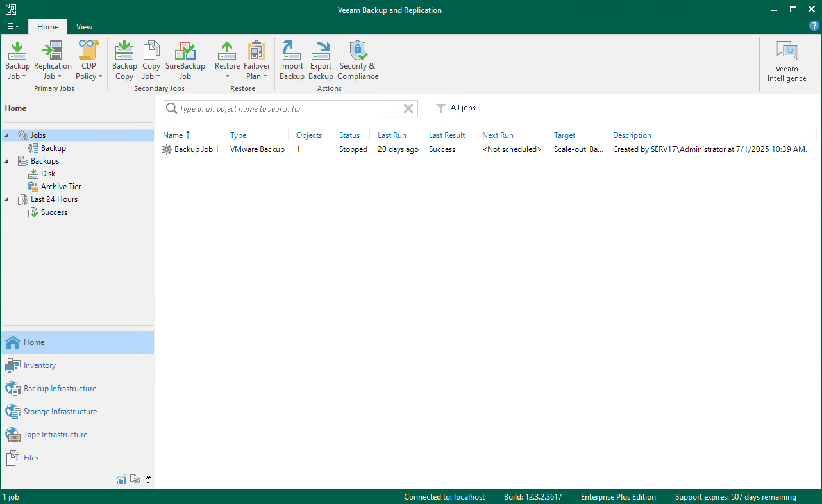Click the chart icon in navigation footer
Viewport: 822px width, 504px height.
coord(121,479)
